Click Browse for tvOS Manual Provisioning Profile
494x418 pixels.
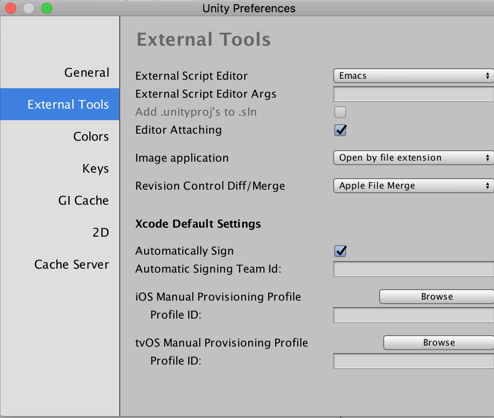click(x=439, y=342)
